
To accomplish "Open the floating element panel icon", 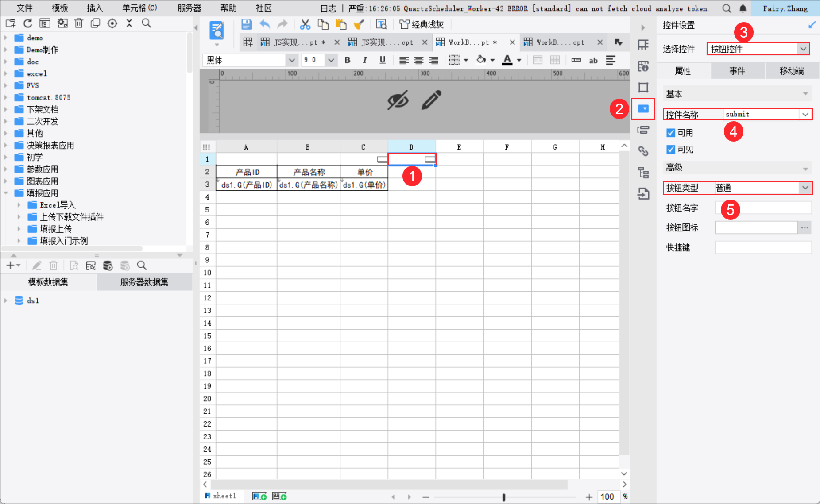I will [x=643, y=87].
